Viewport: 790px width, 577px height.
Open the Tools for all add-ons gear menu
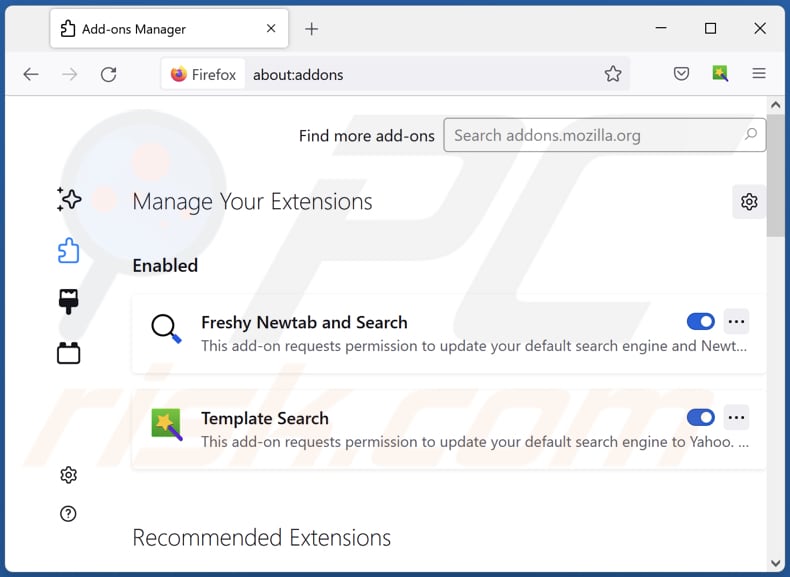pyautogui.click(x=749, y=202)
